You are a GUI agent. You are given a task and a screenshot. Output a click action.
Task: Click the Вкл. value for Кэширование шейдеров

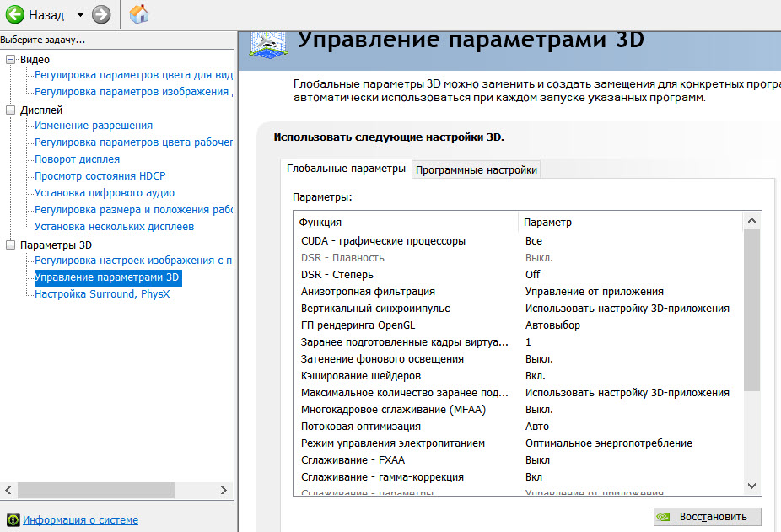coord(536,376)
